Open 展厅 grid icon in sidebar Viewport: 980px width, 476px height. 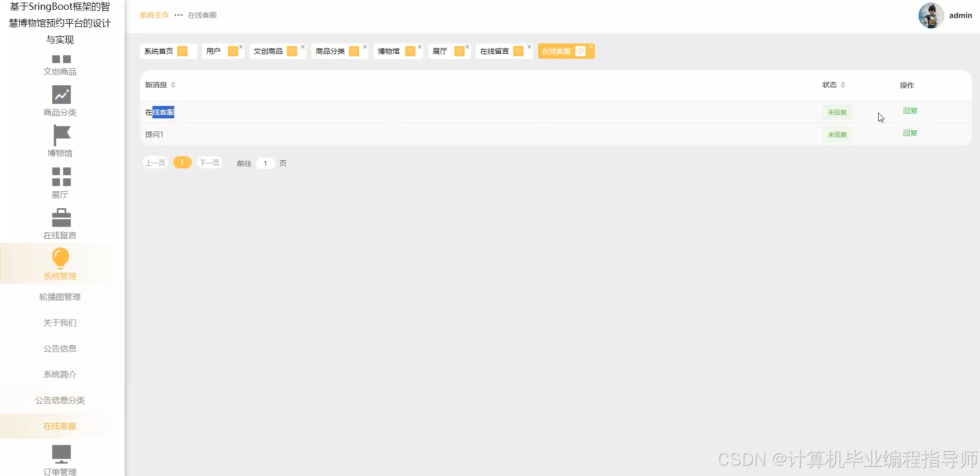click(x=62, y=177)
